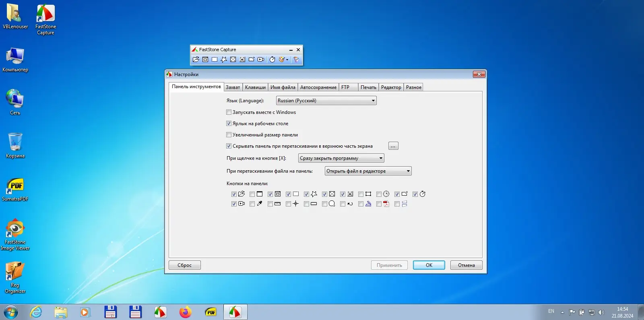
Task: Open the Печать tab
Action: pyautogui.click(x=368, y=87)
